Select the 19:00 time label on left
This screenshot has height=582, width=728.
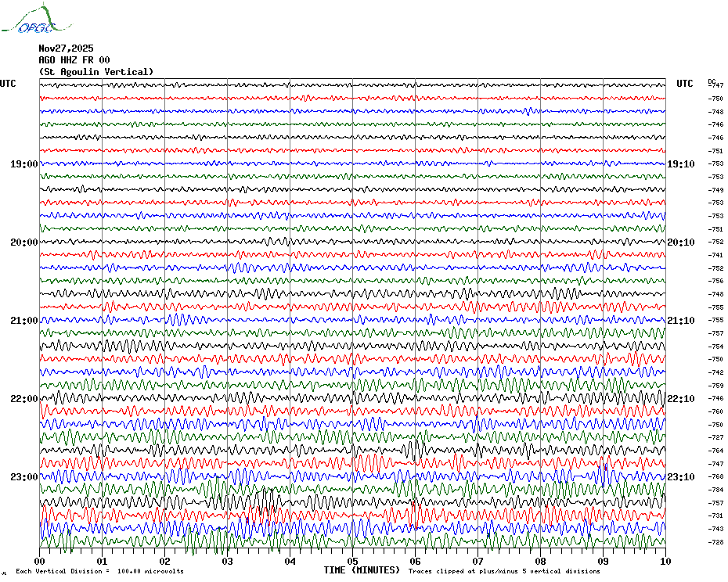point(23,164)
